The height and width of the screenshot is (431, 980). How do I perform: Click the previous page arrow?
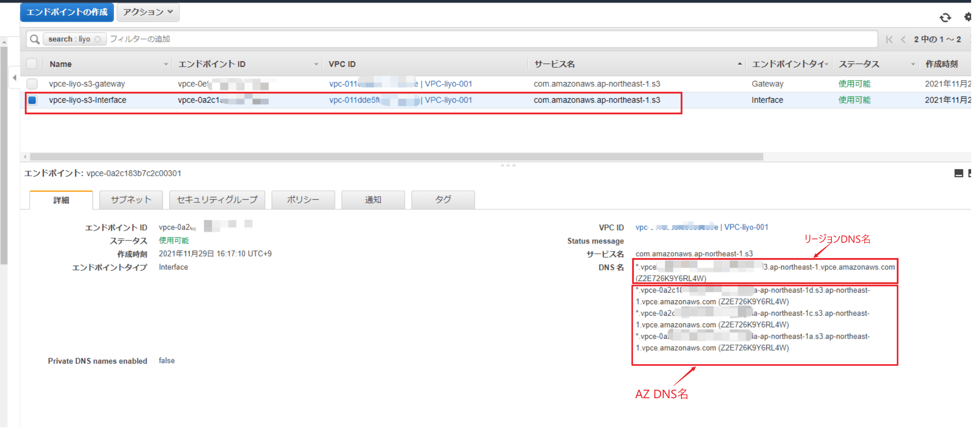click(903, 39)
